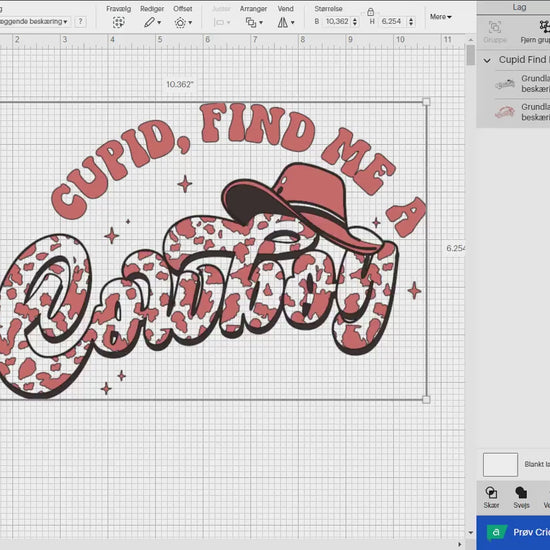Click the canvas scrollbar down arrow
This screenshot has width=550, height=550.
[471, 533]
